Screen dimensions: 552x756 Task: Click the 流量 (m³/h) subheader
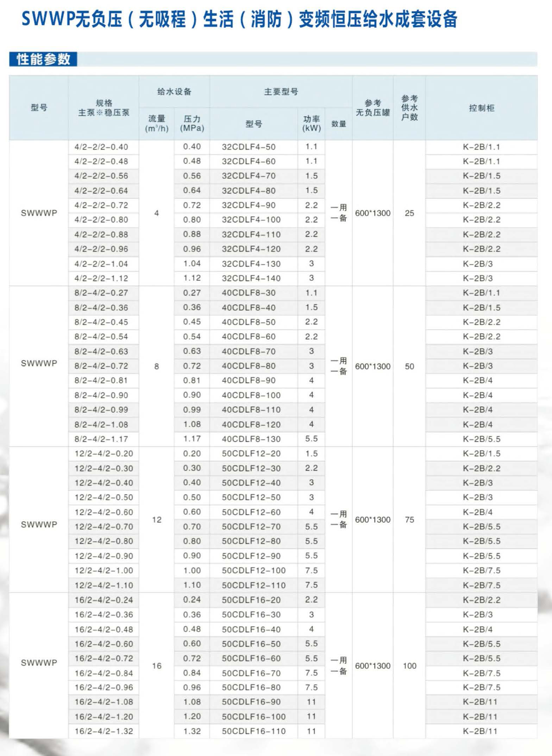tap(157, 123)
